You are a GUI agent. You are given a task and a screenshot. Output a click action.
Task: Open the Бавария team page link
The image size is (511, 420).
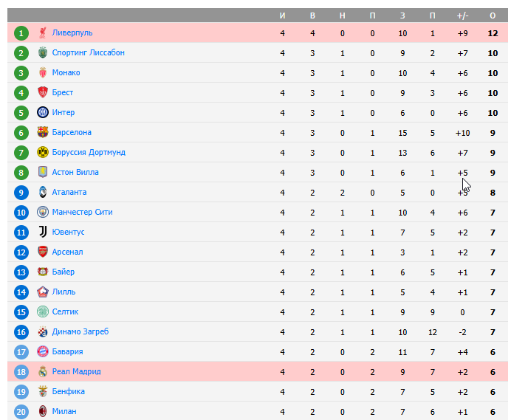pos(67,351)
